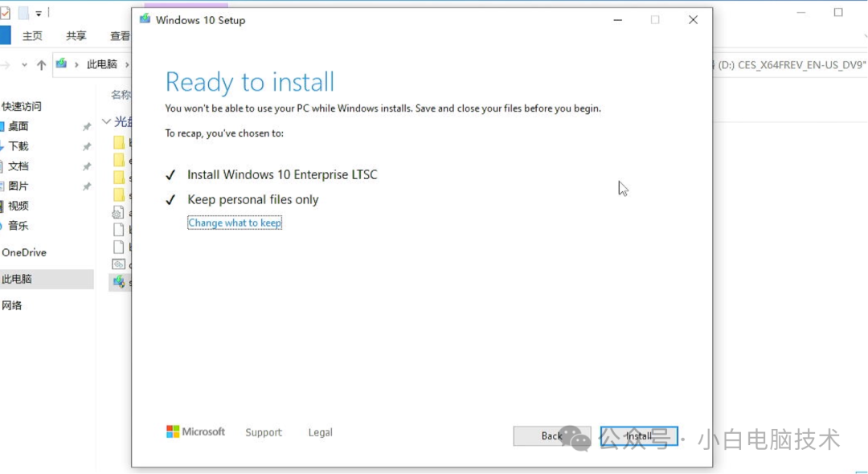
Task: Select 视频 in the navigation pane
Action: 18,206
